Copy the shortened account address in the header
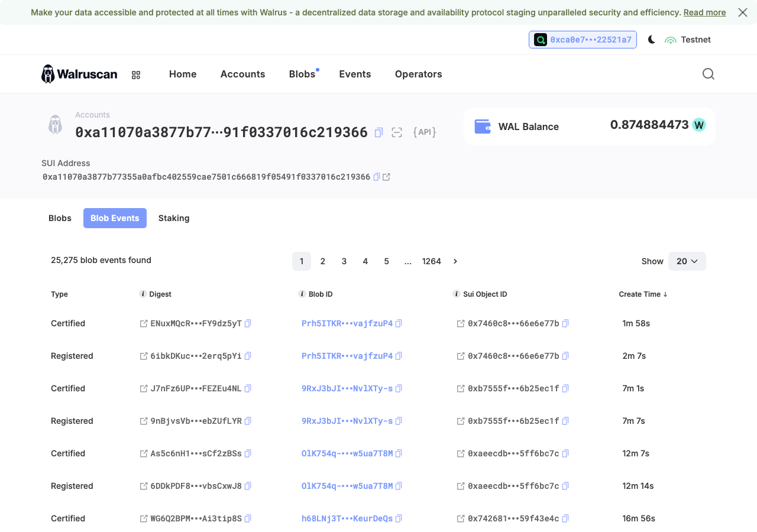 378,132
